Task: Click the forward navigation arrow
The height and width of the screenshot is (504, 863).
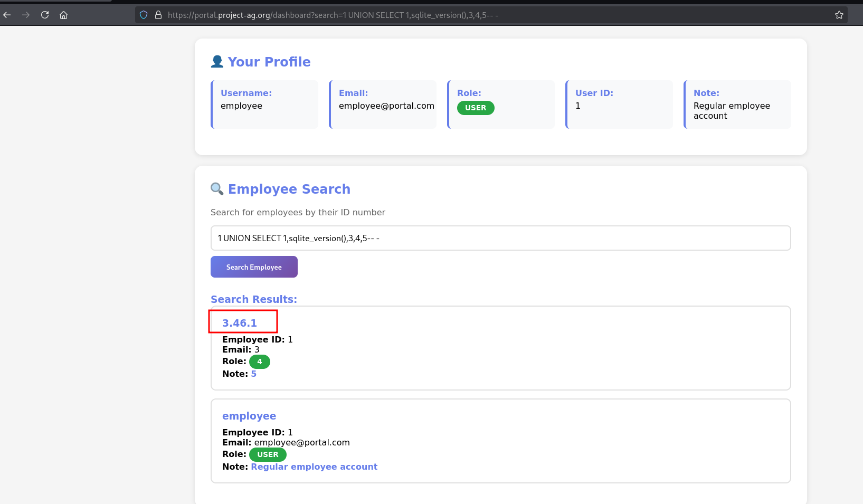Action: [25, 15]
